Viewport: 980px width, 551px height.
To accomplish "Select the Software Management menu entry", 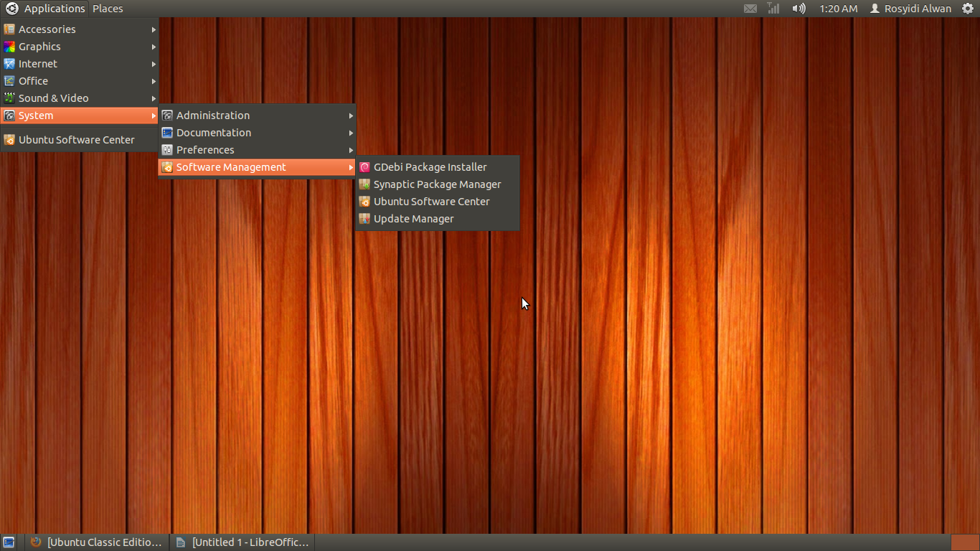I will click(258, 167).
